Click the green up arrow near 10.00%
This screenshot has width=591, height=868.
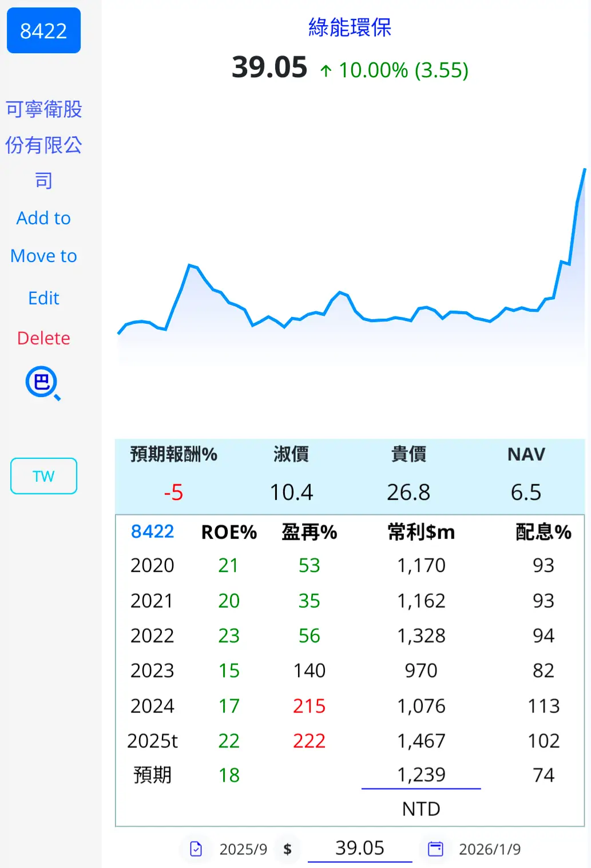coord(326,70)
